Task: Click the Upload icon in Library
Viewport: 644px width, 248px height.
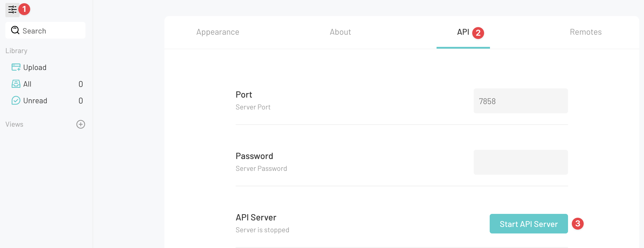Action: (16, 67)
